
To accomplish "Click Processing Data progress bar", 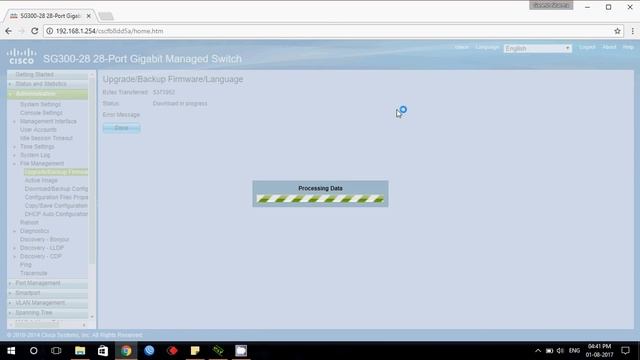I will coord(320,199).
